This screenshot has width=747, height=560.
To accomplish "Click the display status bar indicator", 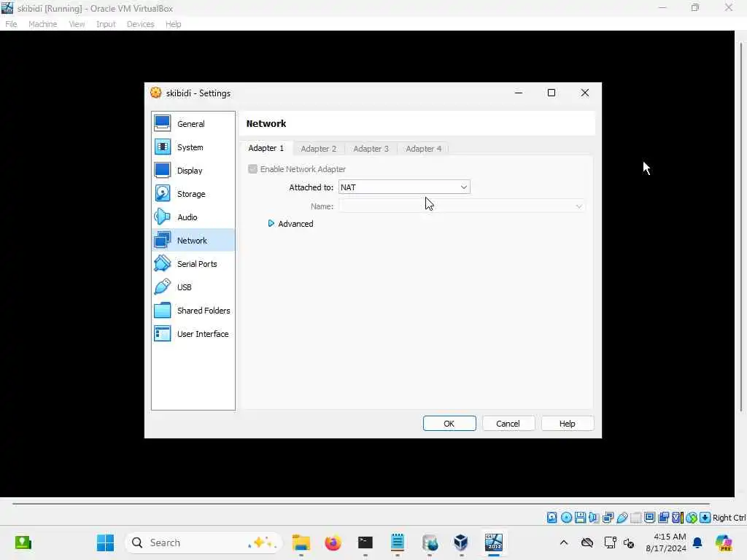I will [649, 518].
